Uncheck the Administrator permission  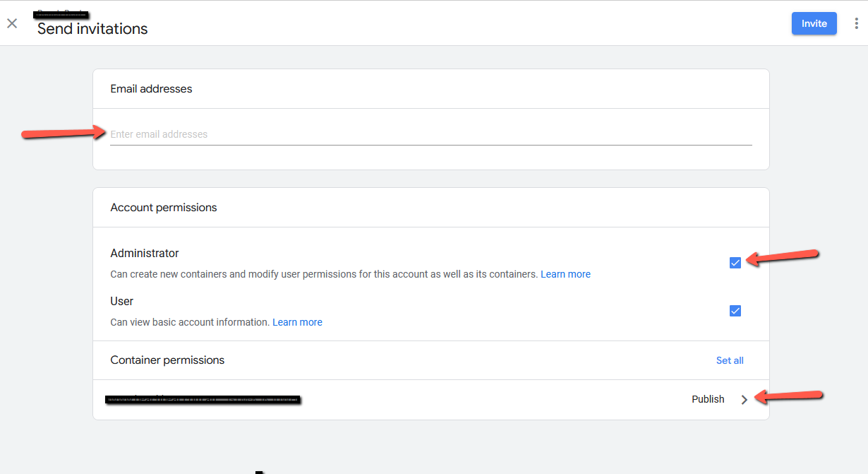(x=735, y=262)
